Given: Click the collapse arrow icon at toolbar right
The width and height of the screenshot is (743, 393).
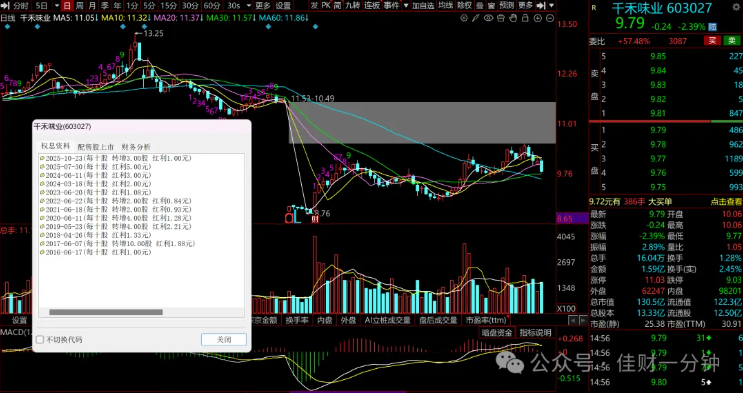Looking at the screenshot, I should [541, 6].
